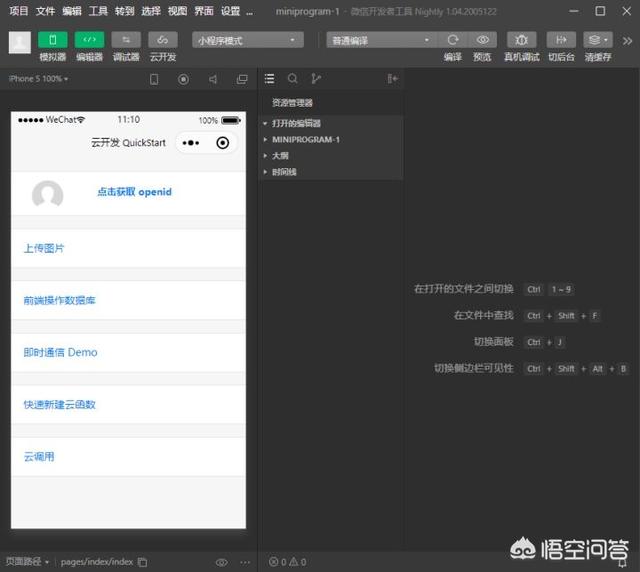Image resolution: width=640 pixels, height=572 pixels.
Task: Open search icon in editor sidebar
Action: (x=293, y=78)
